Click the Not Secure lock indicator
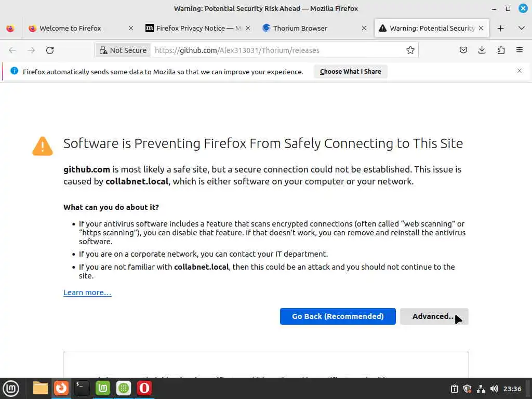The image size is (532, 399). [123, 50]
